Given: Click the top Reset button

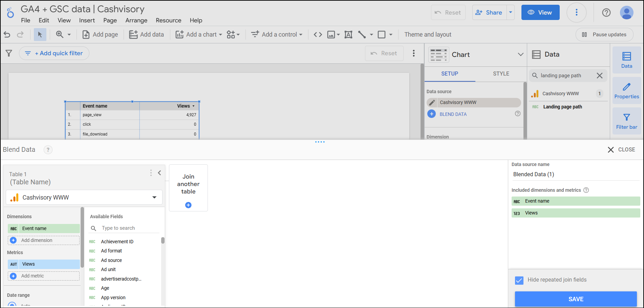Looking at the screenshot, I should click(448, 13).
